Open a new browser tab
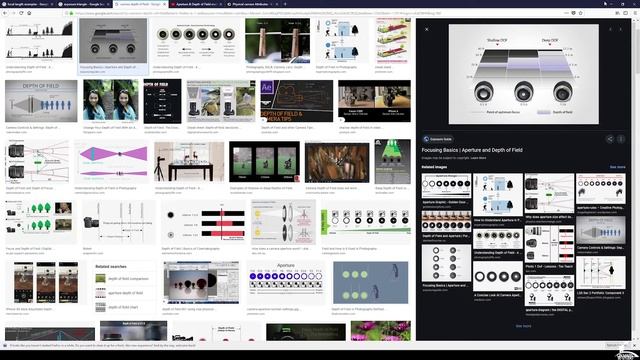The width and height of the screenshot is (640, 360). (x=284, y=4)
